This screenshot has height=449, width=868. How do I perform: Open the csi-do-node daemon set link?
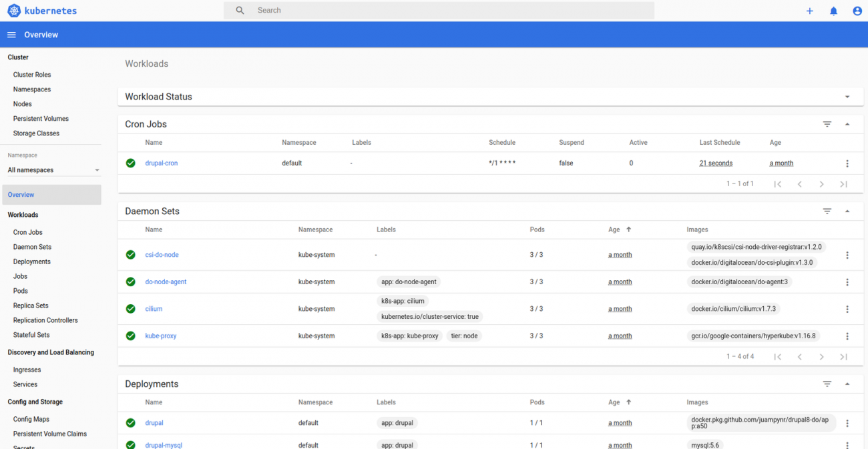[x=162, y=255]
